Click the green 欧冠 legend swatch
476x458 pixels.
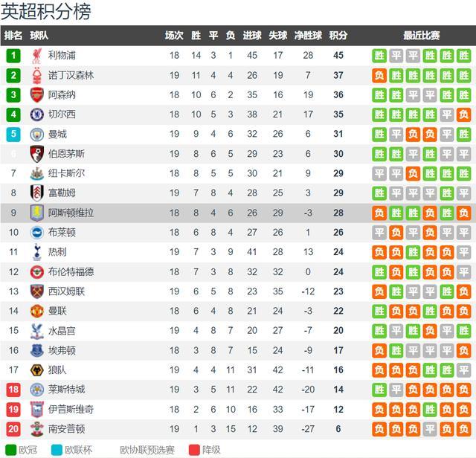click(x=11, y=450)
